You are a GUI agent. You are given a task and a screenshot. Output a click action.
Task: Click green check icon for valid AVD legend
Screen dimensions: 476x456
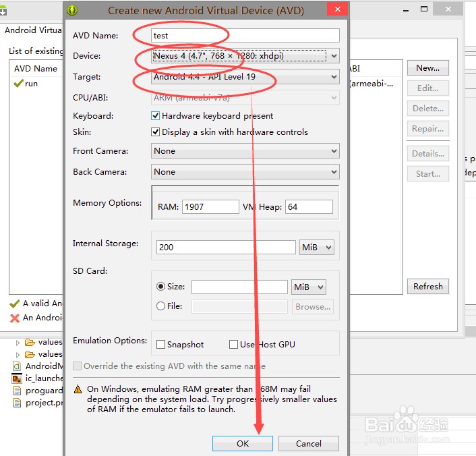click(14, 304)
